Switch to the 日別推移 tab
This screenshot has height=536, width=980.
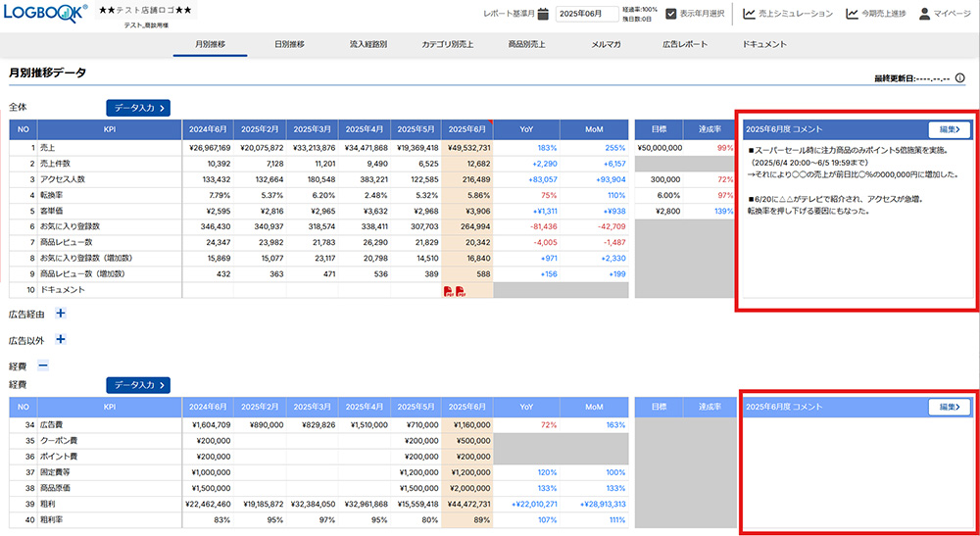point(288,44)
